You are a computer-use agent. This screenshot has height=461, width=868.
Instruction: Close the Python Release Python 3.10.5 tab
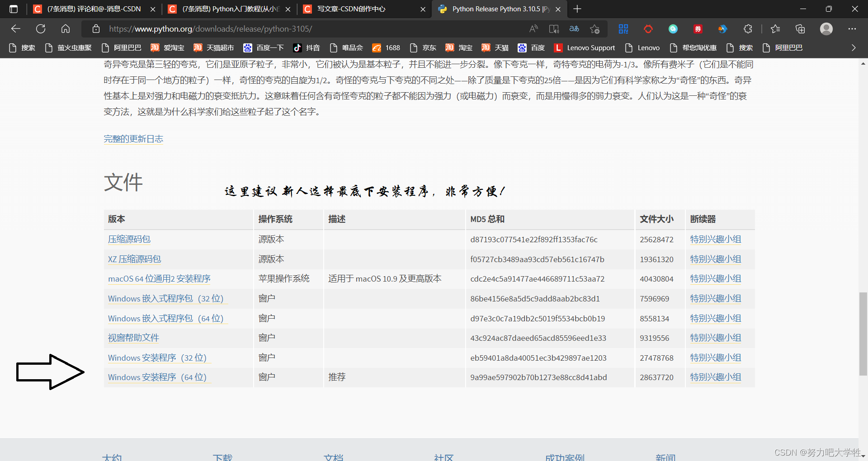pyautogui.click(x=558, y=9)
